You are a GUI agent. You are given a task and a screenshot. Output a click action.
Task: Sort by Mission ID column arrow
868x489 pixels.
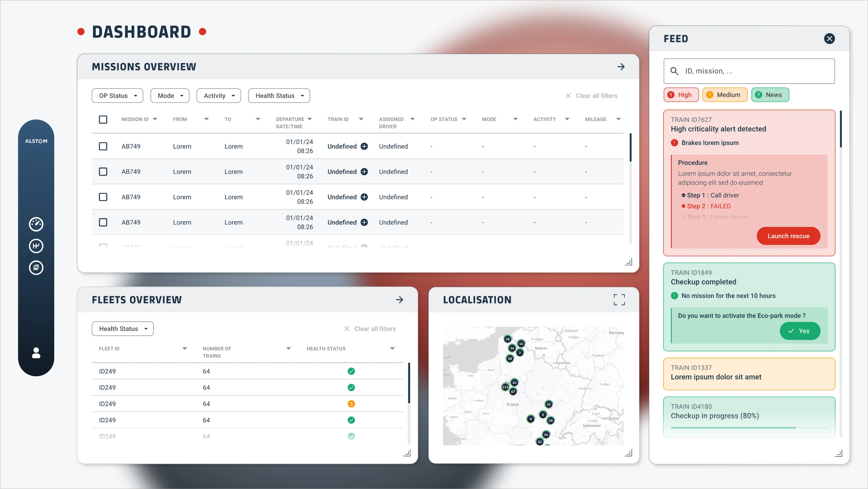click(x=155, y=119)
